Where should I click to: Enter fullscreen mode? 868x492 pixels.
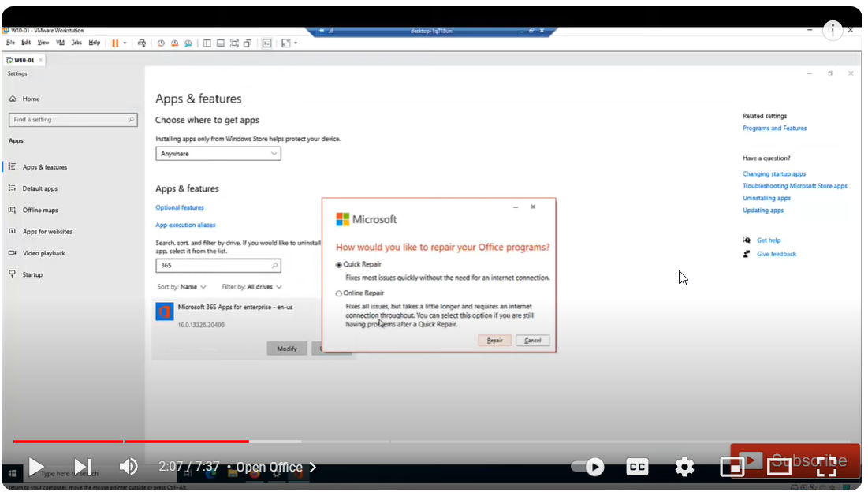click(825, 467)
